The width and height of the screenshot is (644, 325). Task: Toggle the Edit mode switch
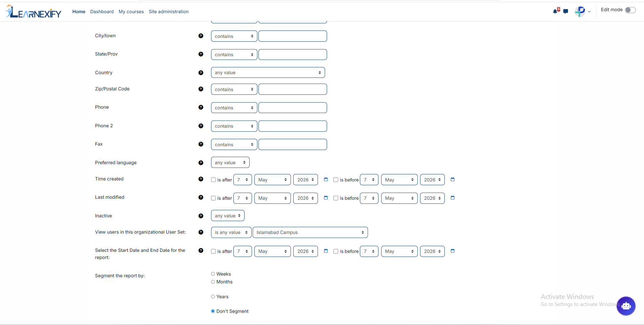(630, 10)
